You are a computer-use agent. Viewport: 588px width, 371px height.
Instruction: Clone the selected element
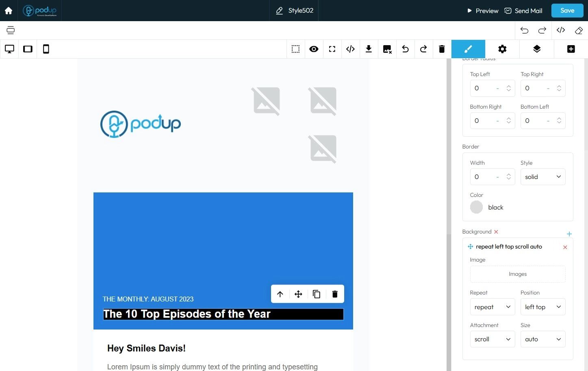coord(317,294)
